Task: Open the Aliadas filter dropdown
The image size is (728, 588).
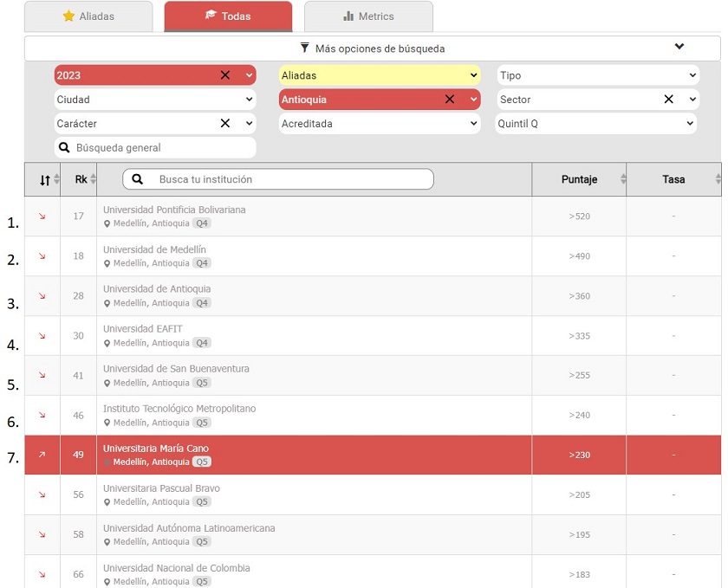Action: (380, 75)
